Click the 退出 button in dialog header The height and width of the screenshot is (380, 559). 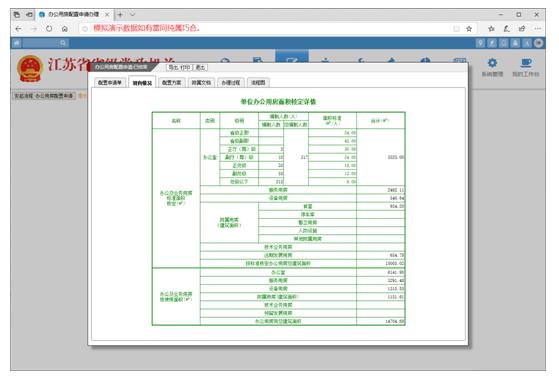[x=200, y=67]
